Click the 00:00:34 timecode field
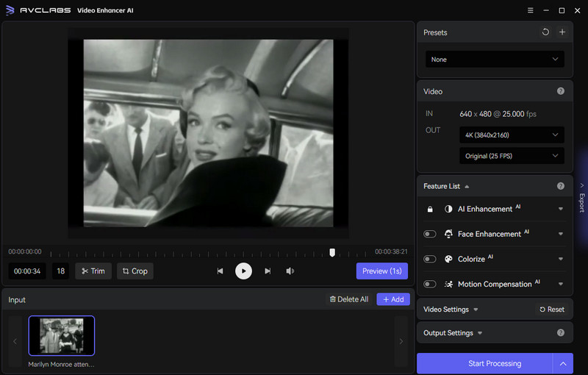The image size is (588, 375). tap(27, 271)
